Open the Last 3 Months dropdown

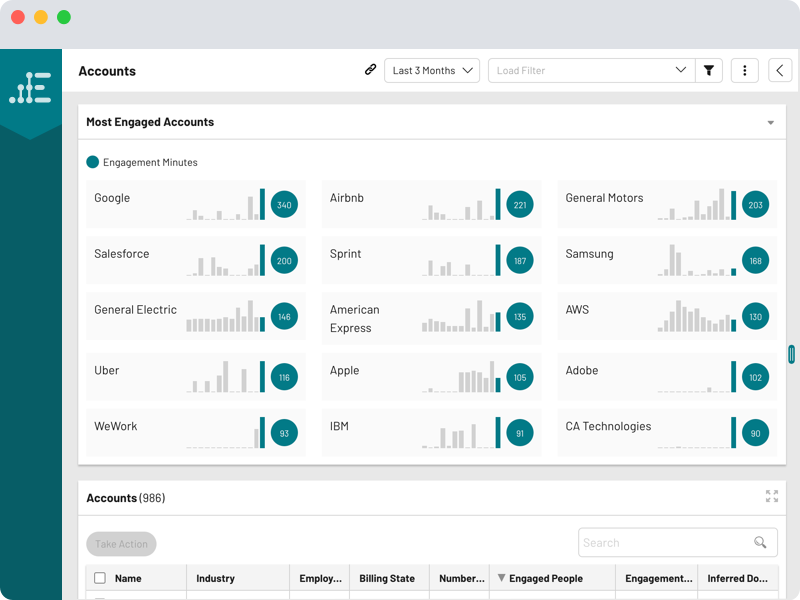pos(432,70)
